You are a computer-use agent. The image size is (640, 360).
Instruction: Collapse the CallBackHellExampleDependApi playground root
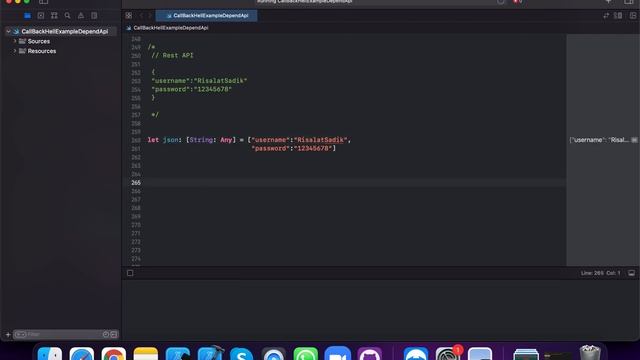pyautogui.click(x=8, y=31)
